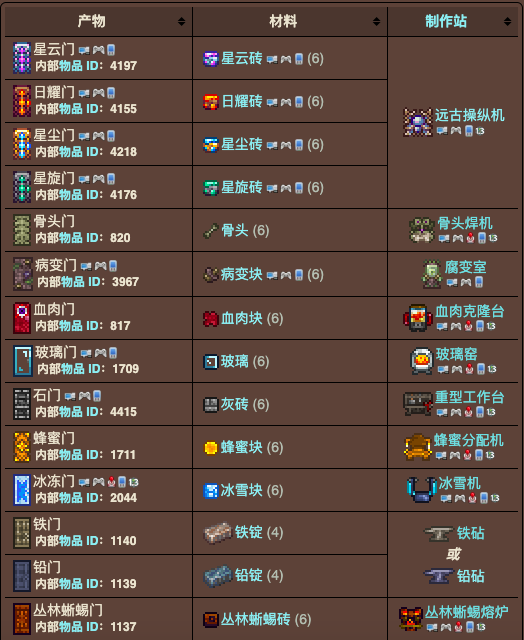Sort table by 产物 column arrows

click(182, 22)
